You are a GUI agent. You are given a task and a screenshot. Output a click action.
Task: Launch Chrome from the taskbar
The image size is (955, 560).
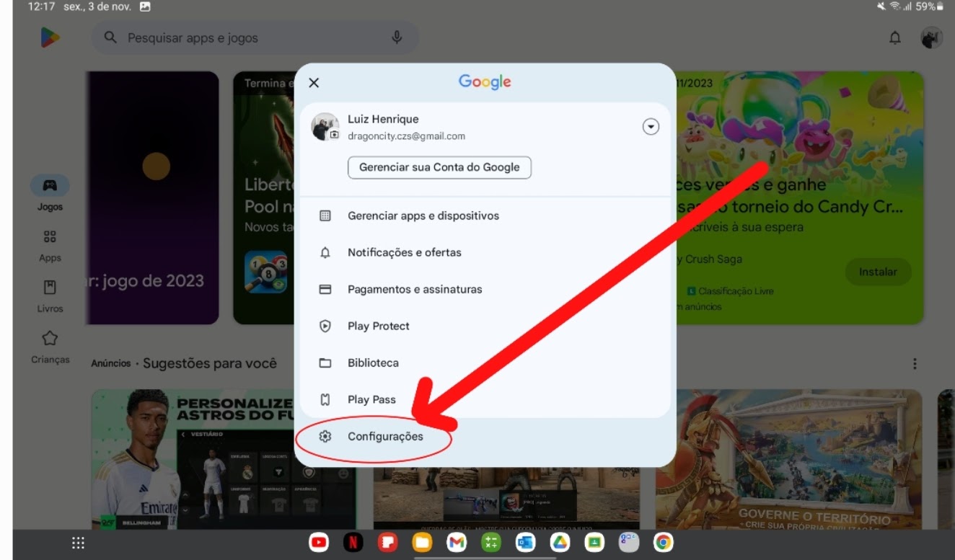pos(664,543)
